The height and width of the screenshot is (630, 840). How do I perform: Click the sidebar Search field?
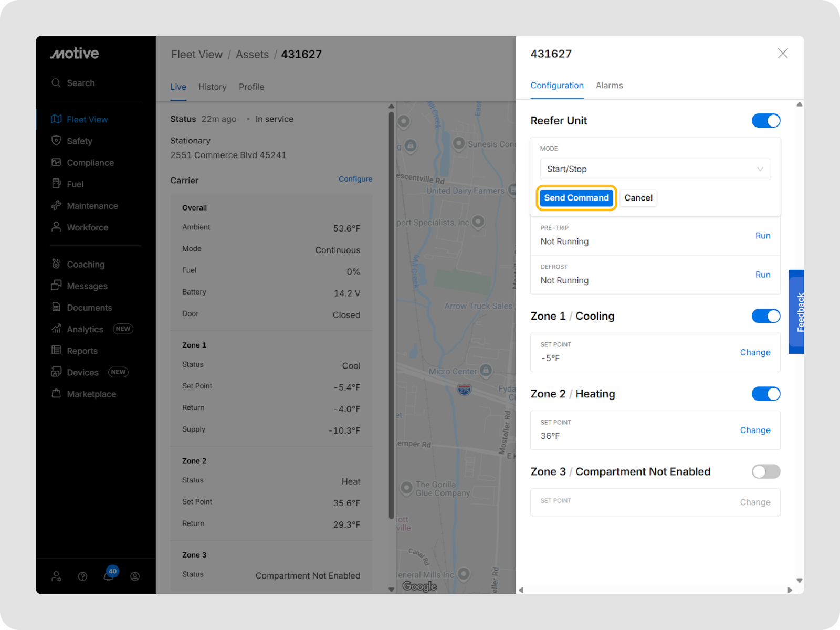click(81, 83)
